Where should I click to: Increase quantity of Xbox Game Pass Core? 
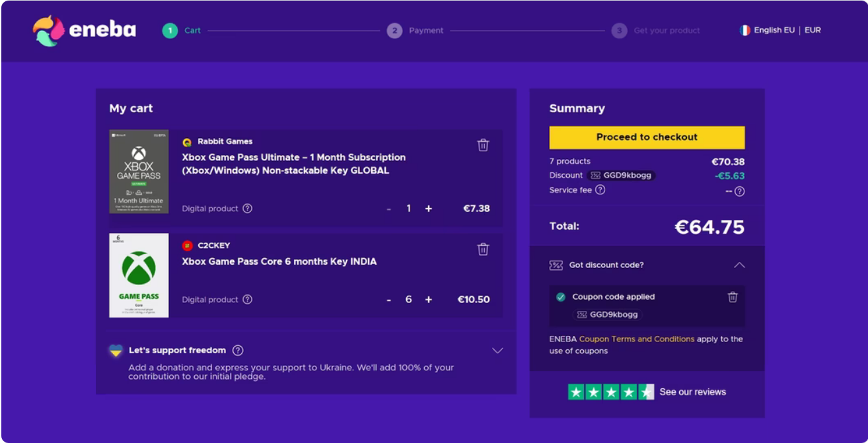(429, 300)
